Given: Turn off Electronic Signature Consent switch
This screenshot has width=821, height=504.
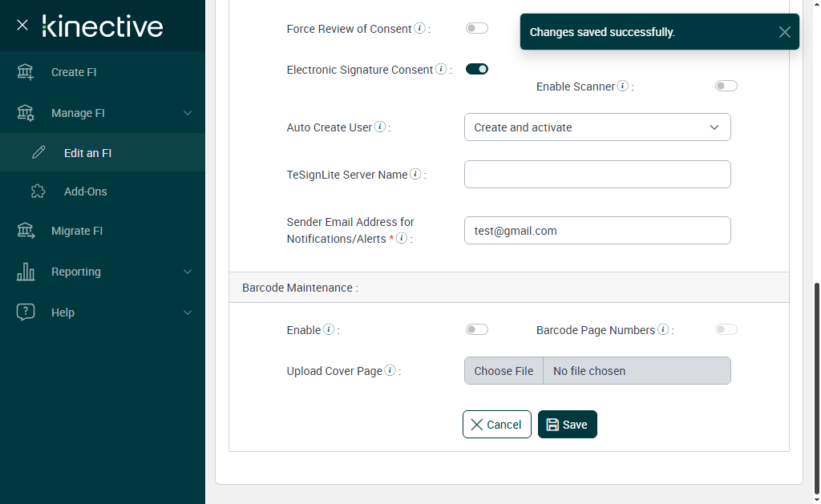Looking at the screenshot, I should (x=477, y=69).
